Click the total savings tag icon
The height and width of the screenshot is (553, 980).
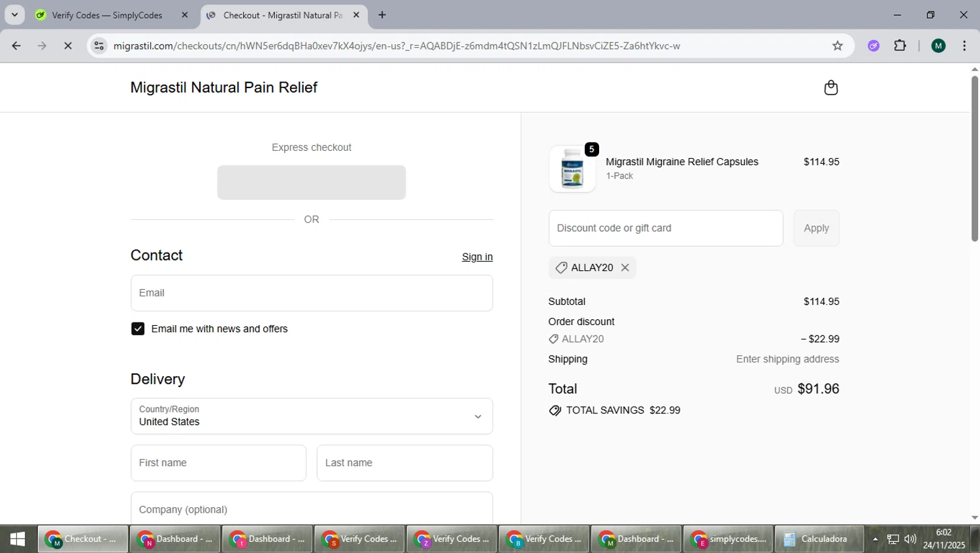(x=555, y=411)
